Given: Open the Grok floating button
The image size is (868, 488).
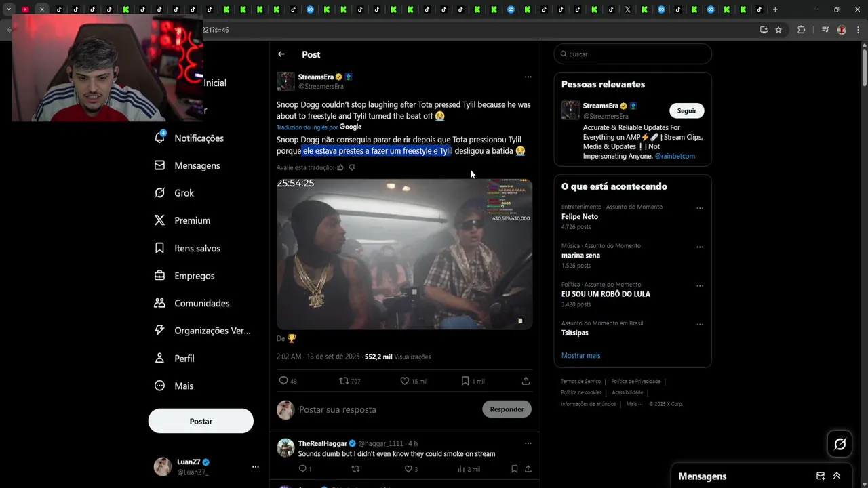Looking at the screenshot, I should coord(840,444).
